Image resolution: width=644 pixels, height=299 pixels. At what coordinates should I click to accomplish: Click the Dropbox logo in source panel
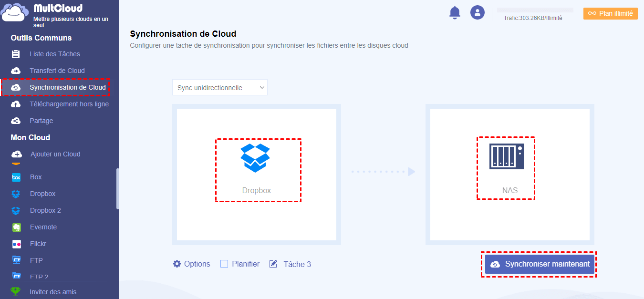(255, 158)
